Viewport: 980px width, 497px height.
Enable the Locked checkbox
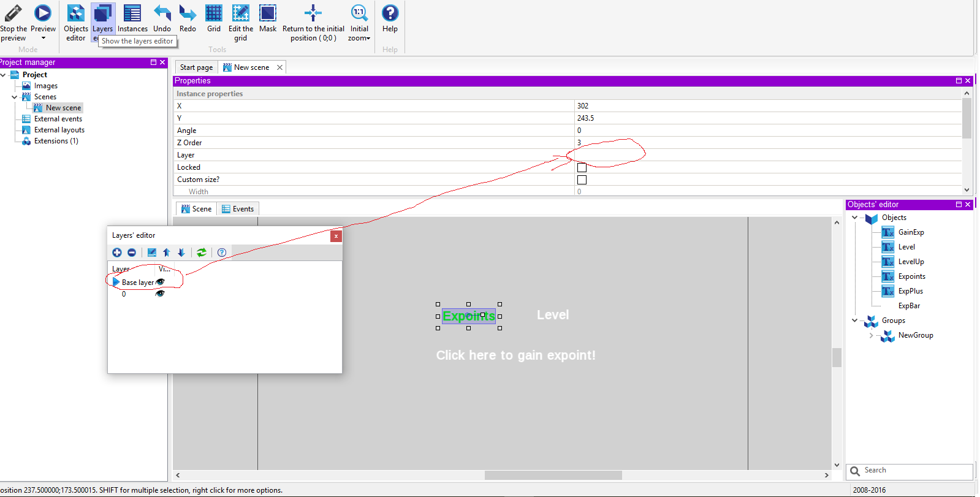pyautogui.click(x=582, y=167)
